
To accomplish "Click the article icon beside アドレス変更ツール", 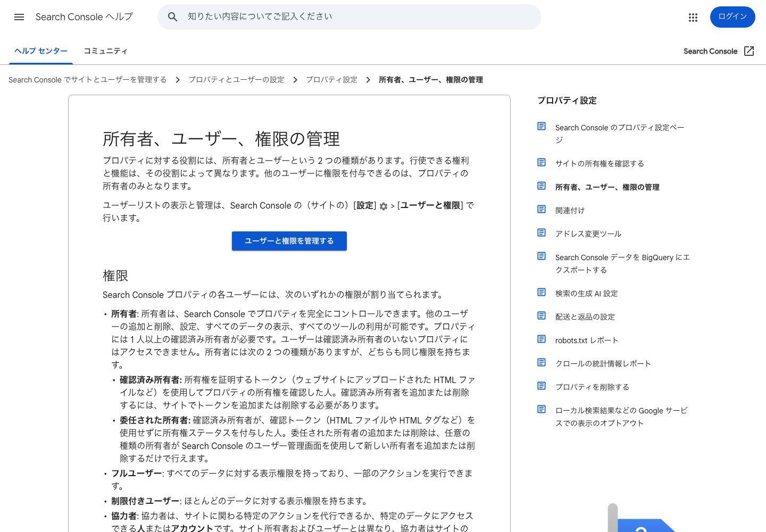I will 542,232.
